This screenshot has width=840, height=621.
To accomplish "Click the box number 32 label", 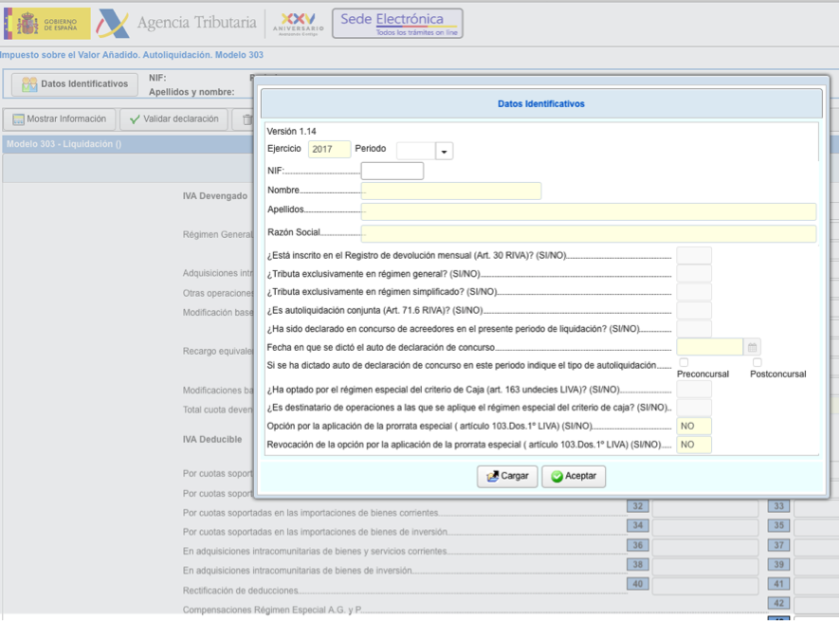I will point(637,506).
